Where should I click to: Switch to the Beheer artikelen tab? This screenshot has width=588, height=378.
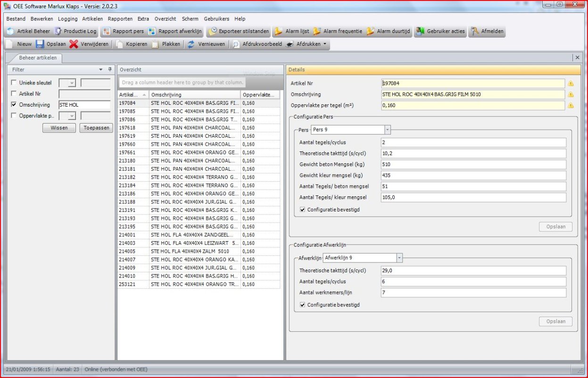click(x=38, y=58)
